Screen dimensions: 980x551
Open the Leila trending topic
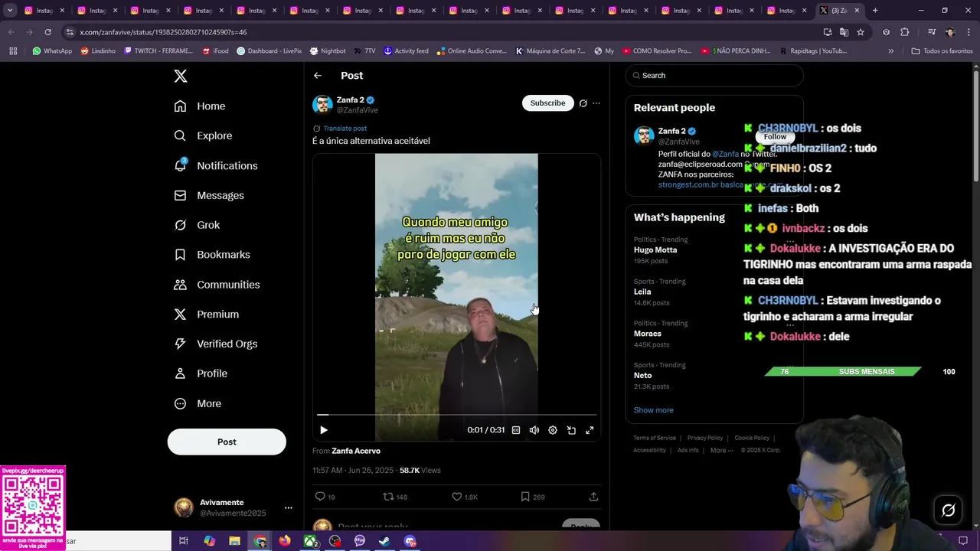pyautogui.click(x=642, y=292)
